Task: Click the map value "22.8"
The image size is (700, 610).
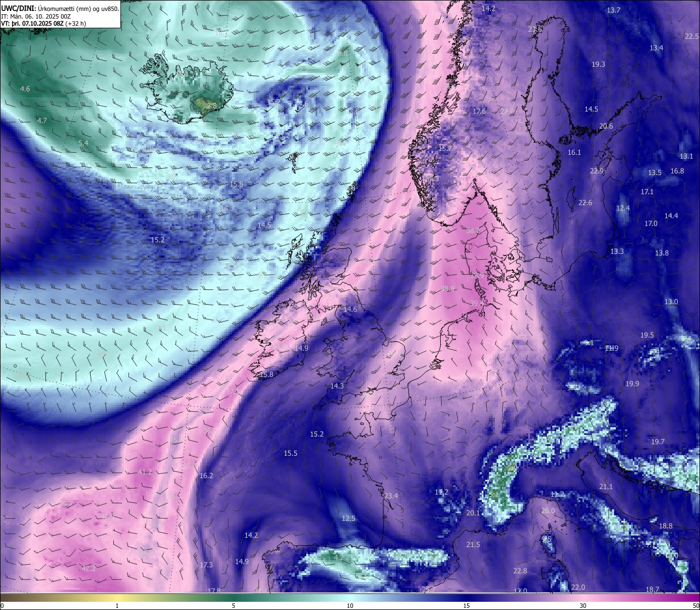Action: click(x=520, y=571)
